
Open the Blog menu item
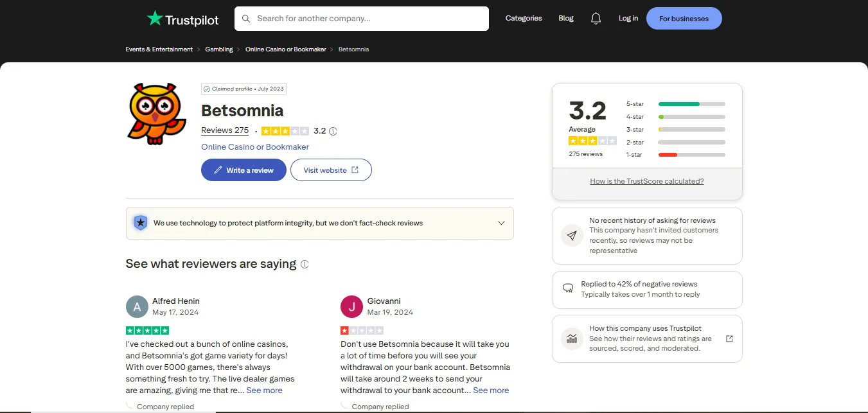pyautogui.click(x=566, y=18)
